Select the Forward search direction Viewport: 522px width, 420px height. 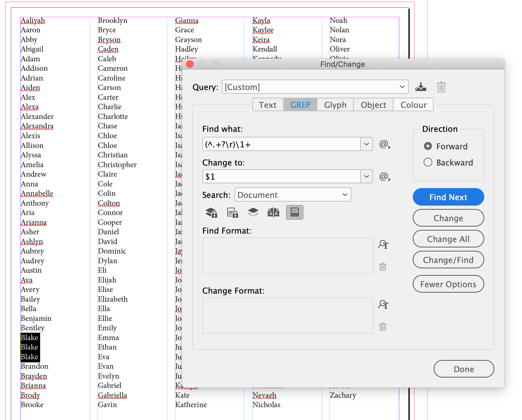(x=428, y=146)
